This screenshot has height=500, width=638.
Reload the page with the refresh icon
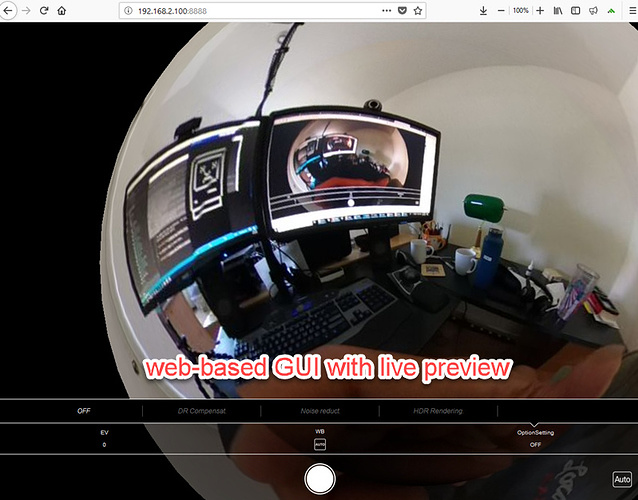[44, 11]
